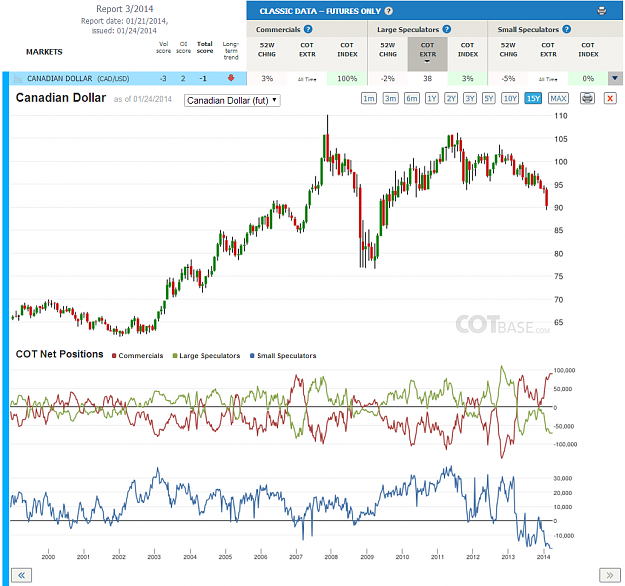This screenshot has height=586, width=625.
Task: Switch chart range to MAX
Action: pos(558,98)
